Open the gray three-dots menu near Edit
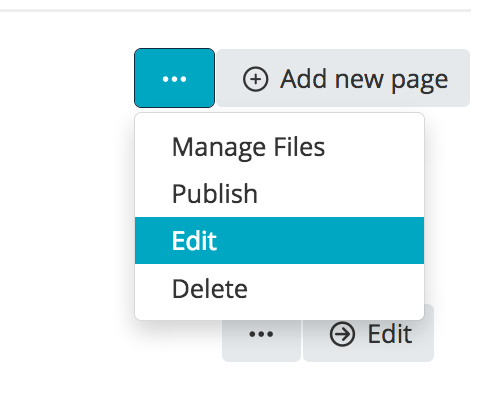Viewport: 490px width, 408px height. pyautogui.click(x=261, y=334)
